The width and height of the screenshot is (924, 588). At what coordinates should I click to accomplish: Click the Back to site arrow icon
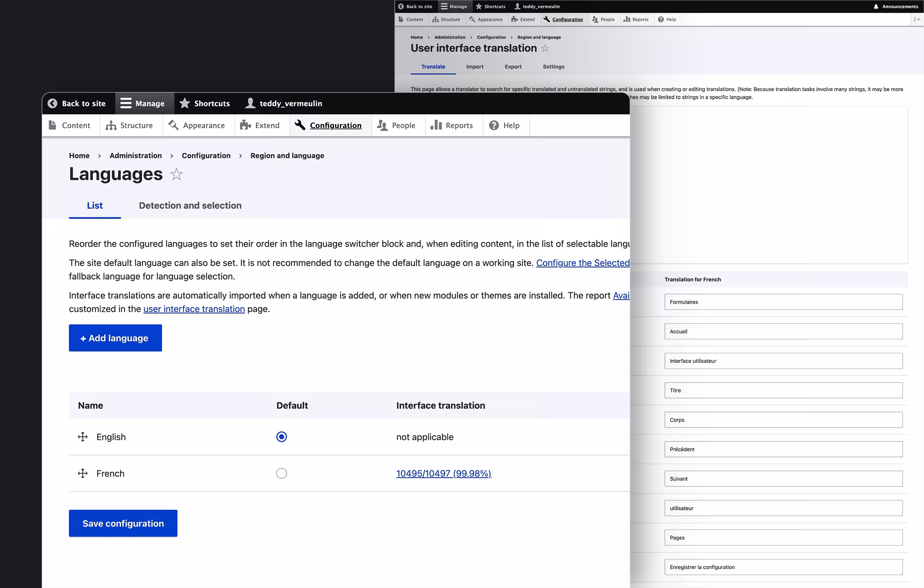52,103
